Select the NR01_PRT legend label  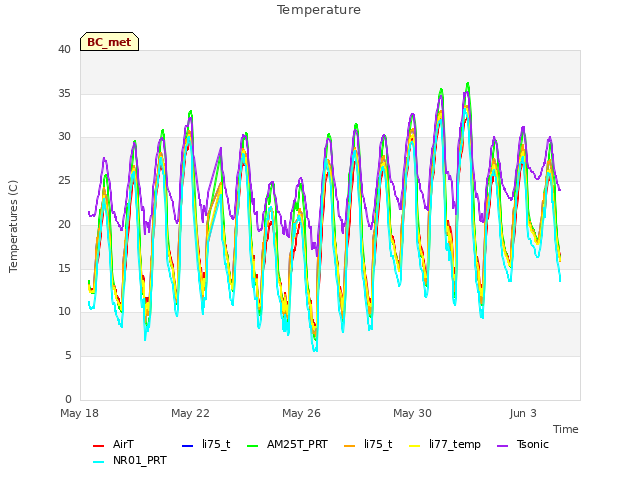tap(140, 460)
